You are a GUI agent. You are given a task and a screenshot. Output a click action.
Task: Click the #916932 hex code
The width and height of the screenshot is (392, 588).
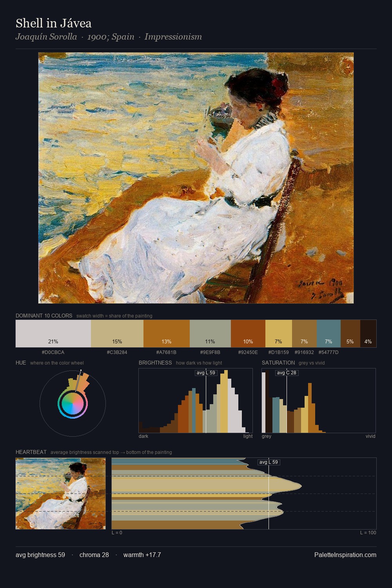(x=304, y=352)
